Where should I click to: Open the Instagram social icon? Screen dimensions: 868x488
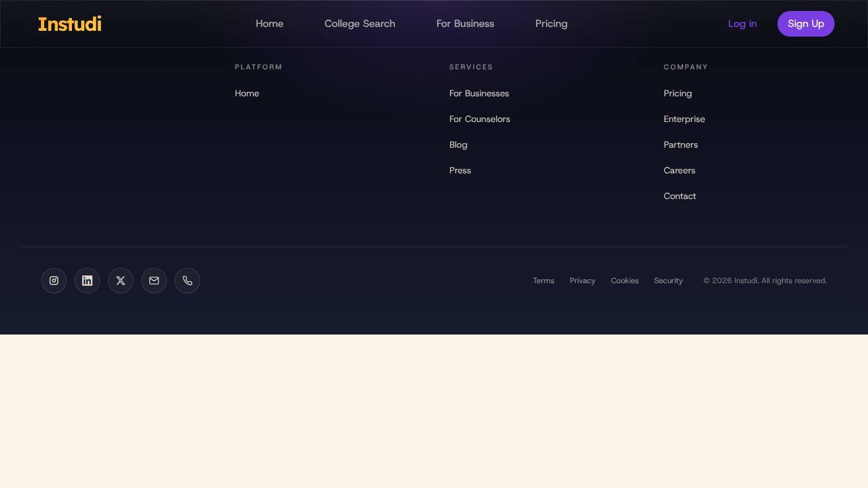coord(54,281)
